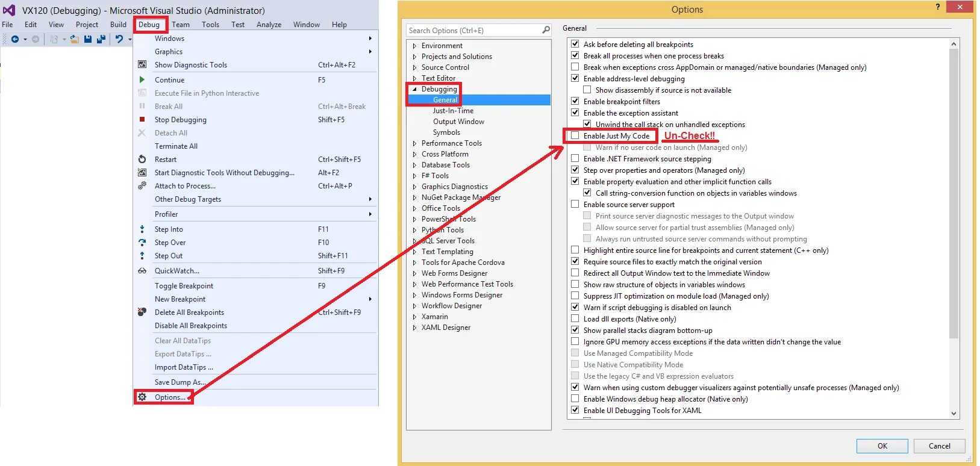Click the options list vertical scrollbar thumb
Viewport: 980px width, 466px height.
click(x=953, y=193)
